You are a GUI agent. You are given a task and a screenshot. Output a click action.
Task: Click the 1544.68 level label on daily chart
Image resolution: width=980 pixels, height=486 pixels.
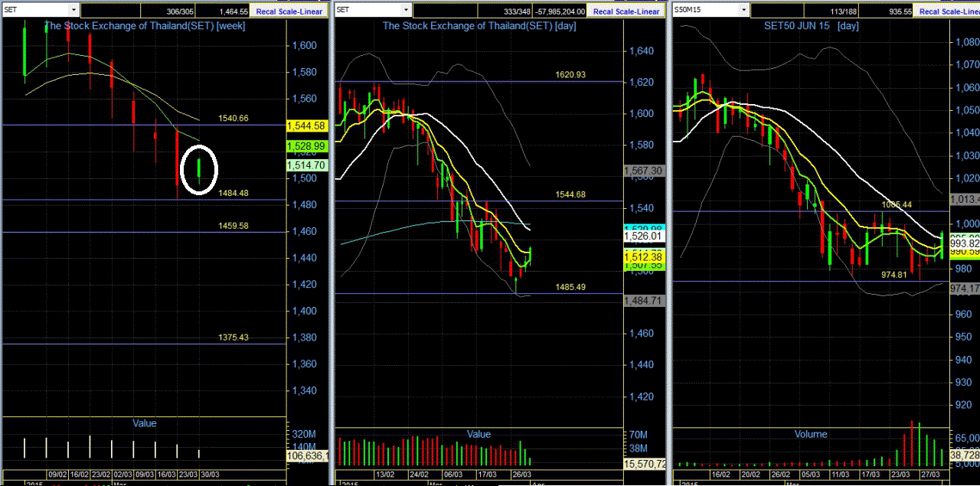click(570, 194)
